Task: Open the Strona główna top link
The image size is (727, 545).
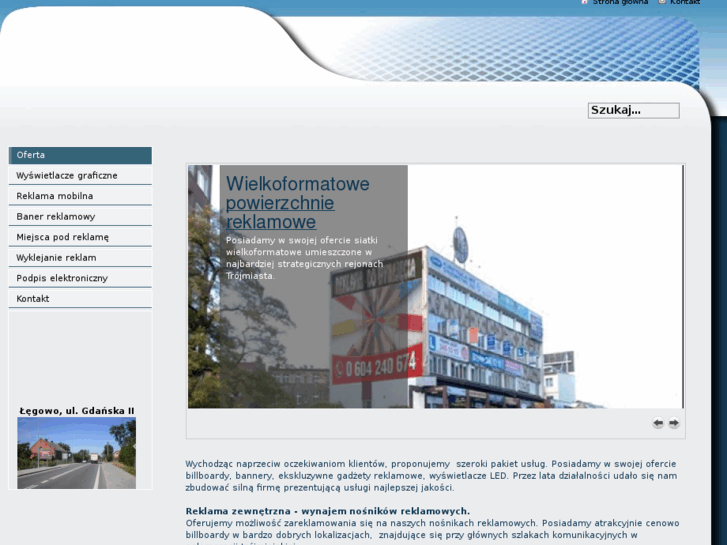Action: click(620, 2)
